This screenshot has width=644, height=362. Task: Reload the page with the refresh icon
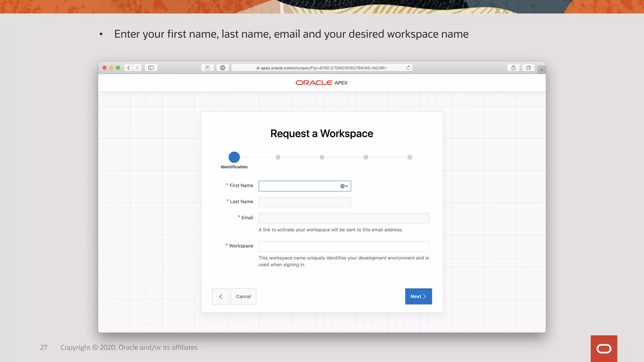408,68
